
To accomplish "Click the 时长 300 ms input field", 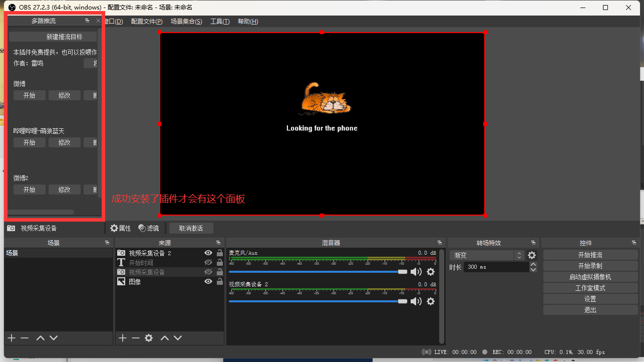I will pos(496,267).
